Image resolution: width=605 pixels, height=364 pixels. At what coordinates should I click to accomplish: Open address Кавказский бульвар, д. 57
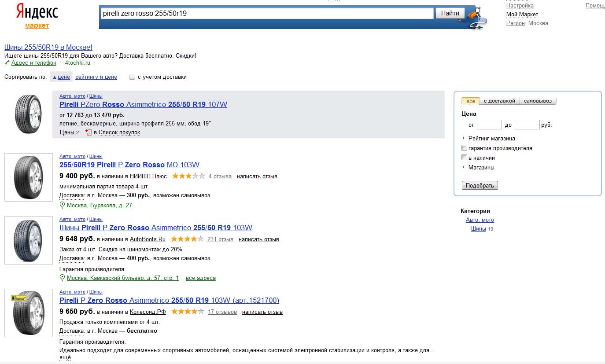tap(123, 278)
